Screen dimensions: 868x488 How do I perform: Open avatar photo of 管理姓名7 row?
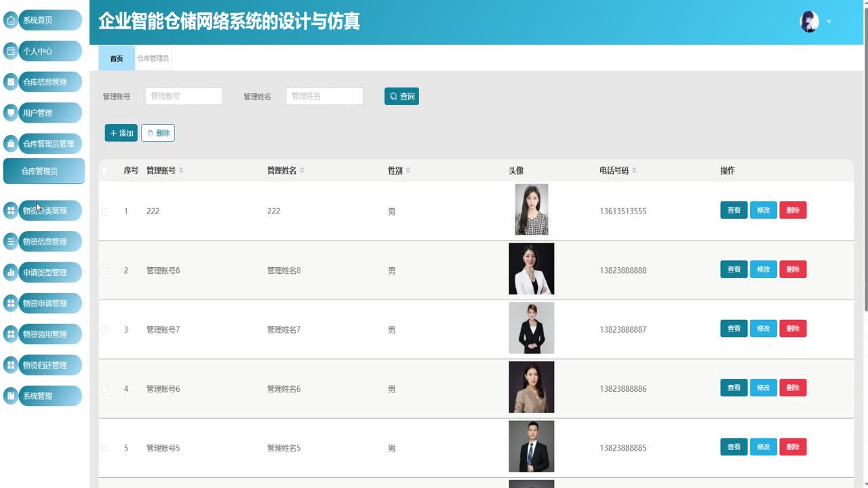tap(532, 328)
